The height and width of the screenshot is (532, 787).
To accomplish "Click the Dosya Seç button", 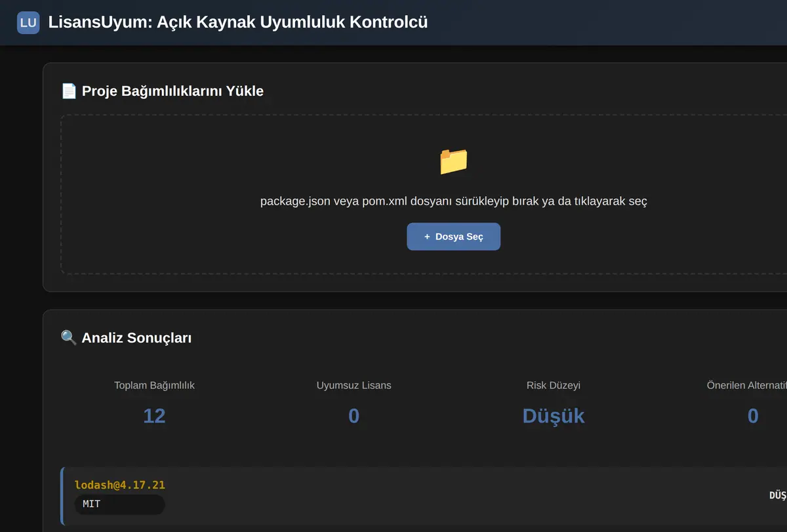I will tap(453, 237).
